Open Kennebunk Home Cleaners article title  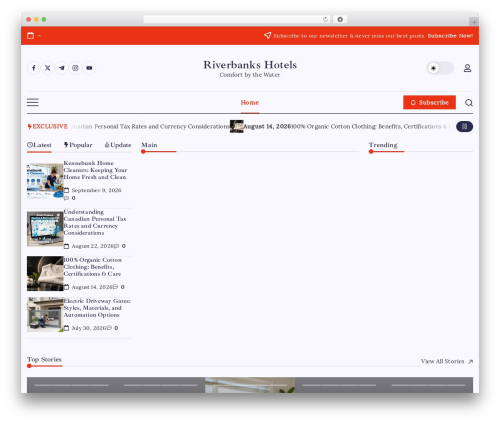click(x=95, y=170)
